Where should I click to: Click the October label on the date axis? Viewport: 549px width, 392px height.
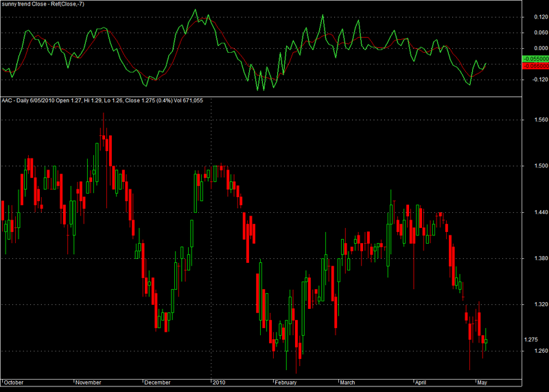point(14,382)
